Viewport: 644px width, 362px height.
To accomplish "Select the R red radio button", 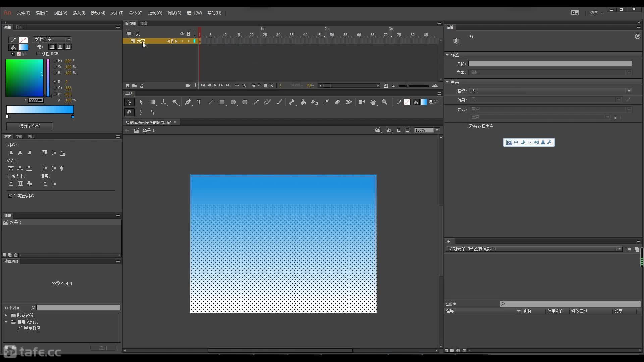I will (55, 82).
